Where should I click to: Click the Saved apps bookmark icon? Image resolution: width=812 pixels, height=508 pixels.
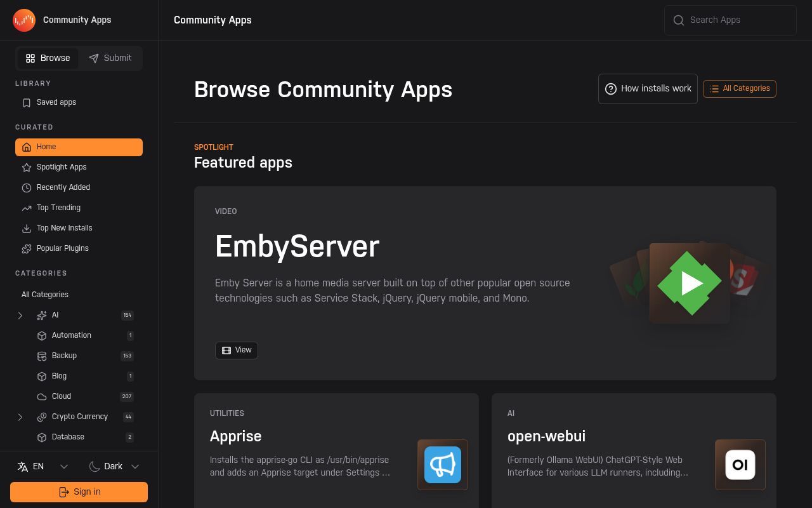tap(27, 103)
